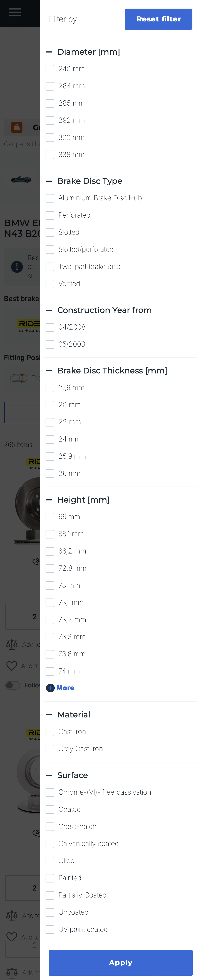Click the scales compare icon
Screen dimensions: 201x980
click(x=12, y=644)
